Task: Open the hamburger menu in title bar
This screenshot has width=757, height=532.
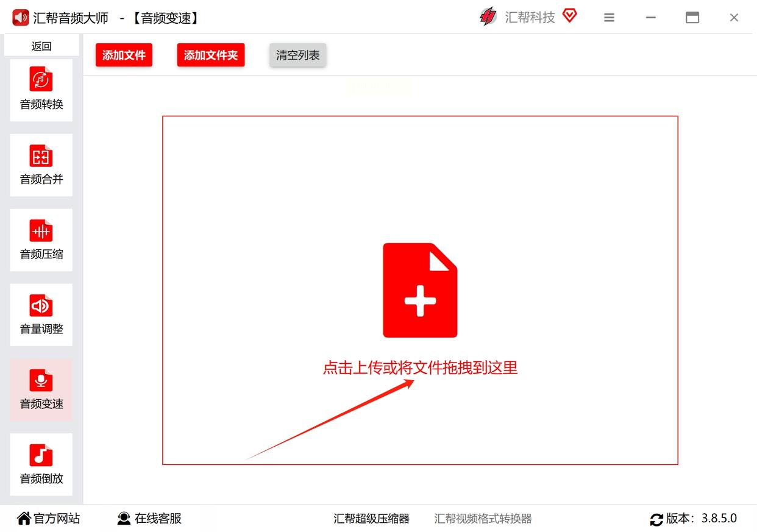Action: pyautogui.click(x=609, y=18)
